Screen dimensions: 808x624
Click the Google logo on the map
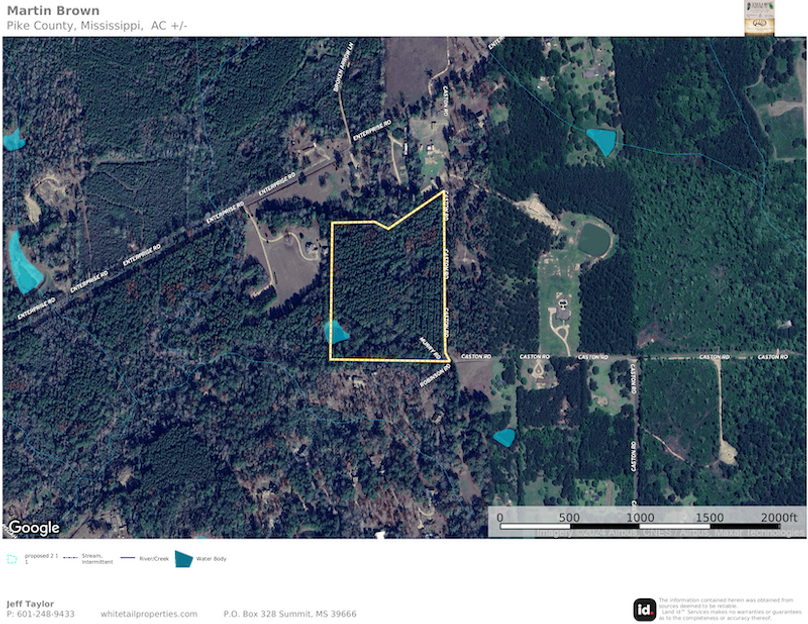(34, 528)
